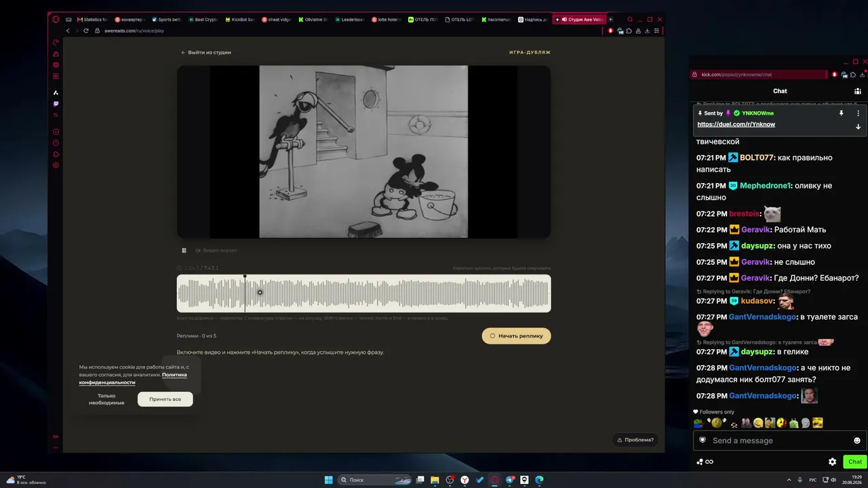This screenshot has height=488, width=868.
Task: Click the Mephedrone1 chat username
Action: [x=765, y=186]
